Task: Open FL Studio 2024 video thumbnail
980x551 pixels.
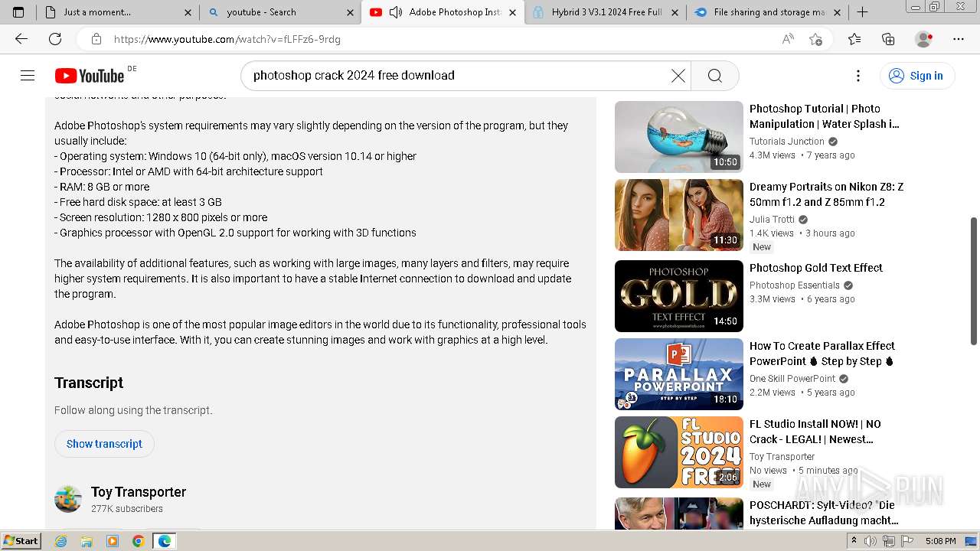Action: (679, 452)
